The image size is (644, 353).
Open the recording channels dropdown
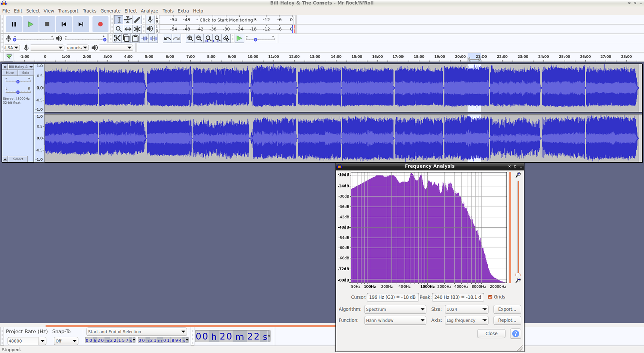(x=77, y=48)
